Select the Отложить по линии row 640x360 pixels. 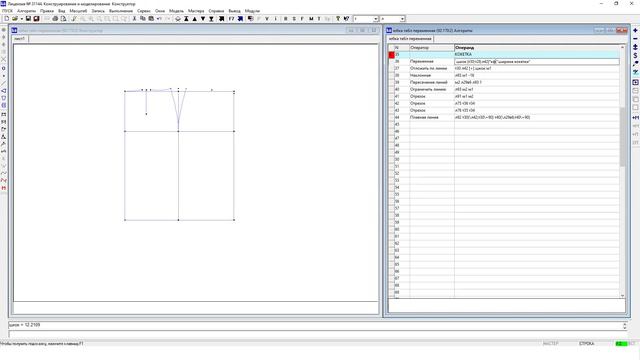[x=504, y=69]
